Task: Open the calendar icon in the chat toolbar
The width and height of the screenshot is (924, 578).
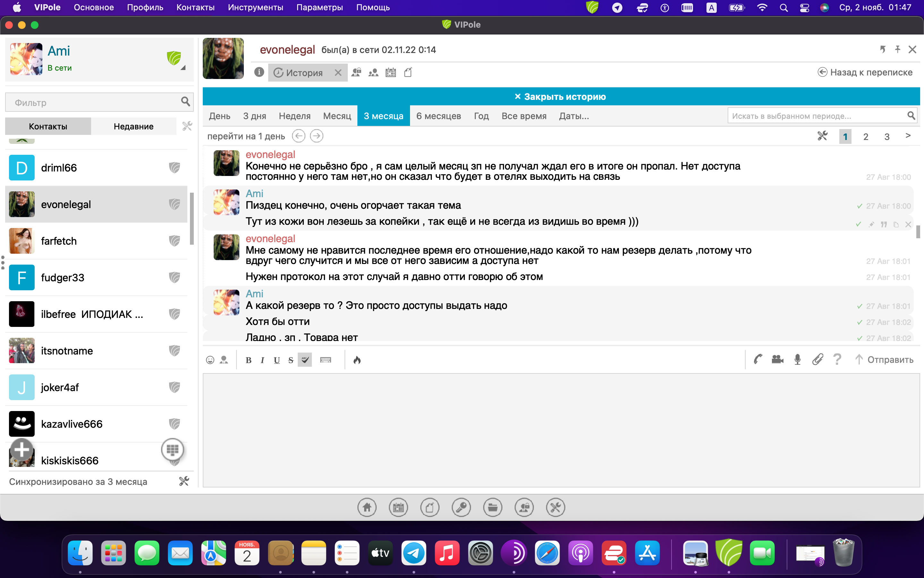Action: [x=390, y=72]
